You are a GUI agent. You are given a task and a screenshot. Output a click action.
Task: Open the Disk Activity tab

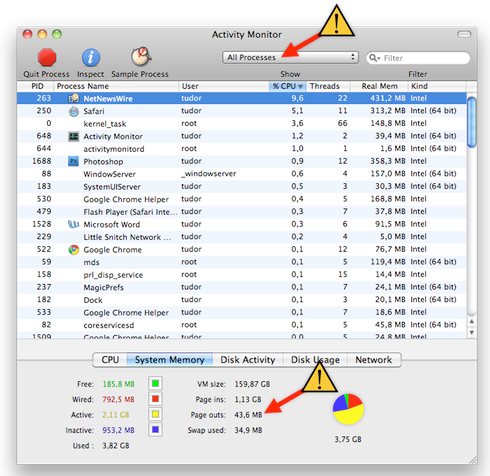pyautogui.click(x=248, y=360)
